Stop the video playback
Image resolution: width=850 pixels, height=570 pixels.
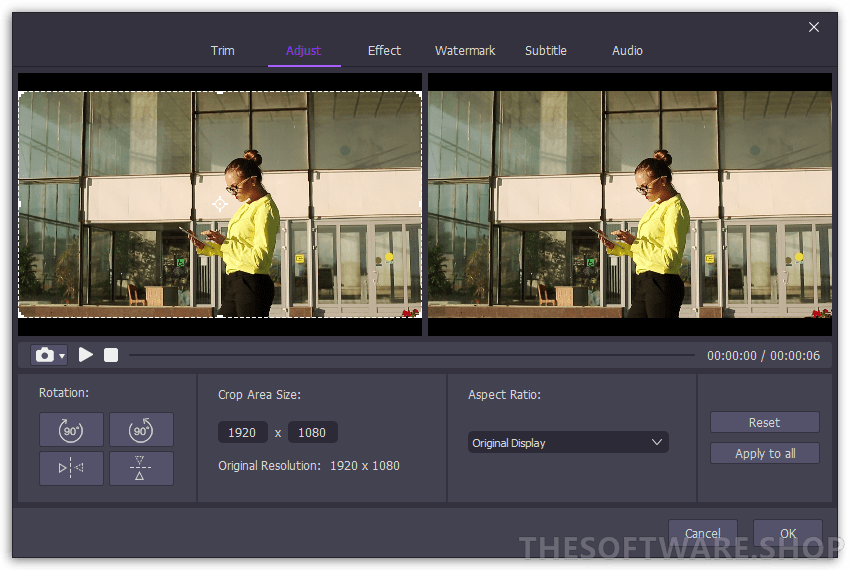[111, 355]
